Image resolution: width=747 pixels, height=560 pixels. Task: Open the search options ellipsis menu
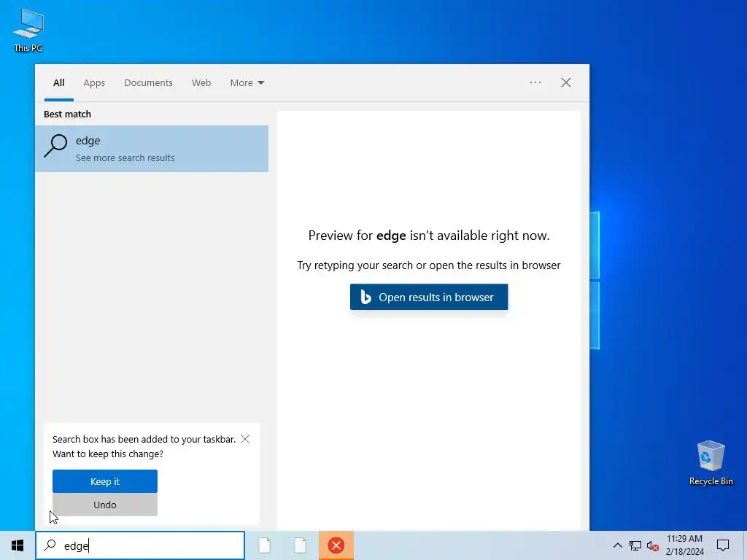(535, 82)
